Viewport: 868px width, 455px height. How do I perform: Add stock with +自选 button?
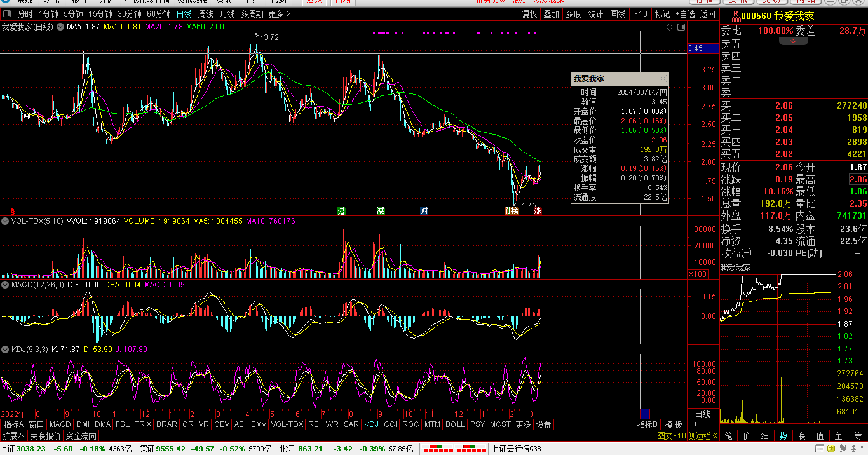(685, 14)
